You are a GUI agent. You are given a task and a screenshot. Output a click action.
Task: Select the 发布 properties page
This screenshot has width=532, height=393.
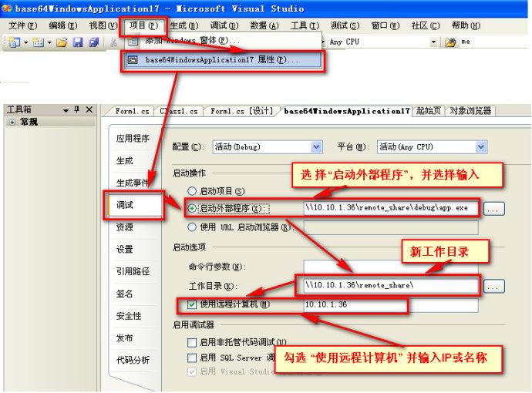pos(125,338)
